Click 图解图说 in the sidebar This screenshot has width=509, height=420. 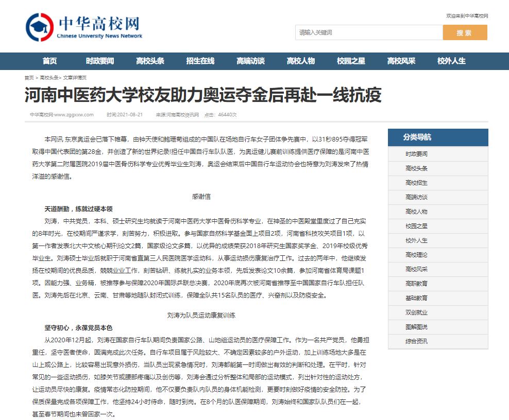tap(416, 327)
